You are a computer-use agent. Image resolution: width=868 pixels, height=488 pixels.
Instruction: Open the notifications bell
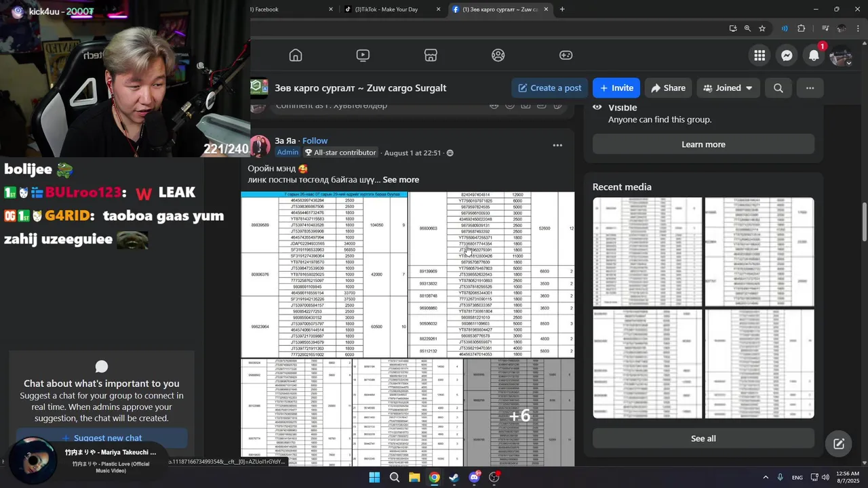coord(814,56)
